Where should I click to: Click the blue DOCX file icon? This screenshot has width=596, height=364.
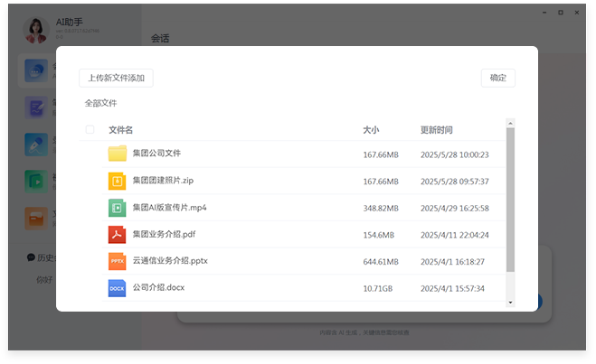[x=117, y=288]
